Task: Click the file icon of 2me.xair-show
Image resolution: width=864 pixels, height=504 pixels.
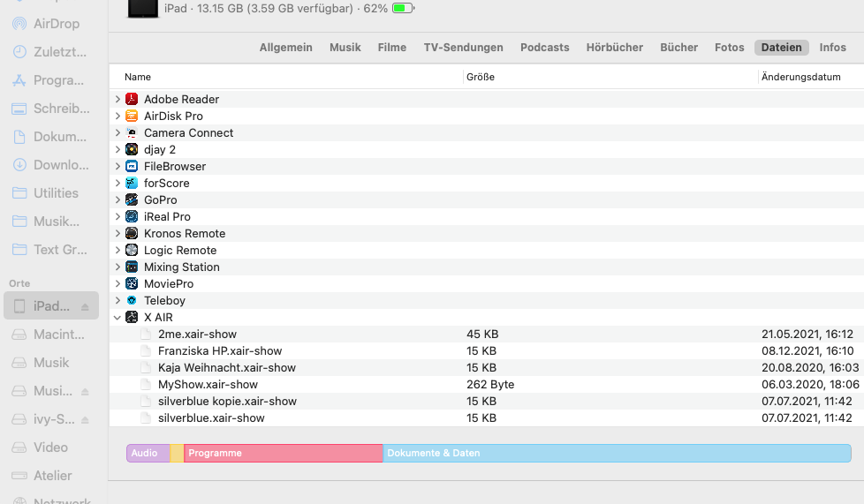Action: 146,335
